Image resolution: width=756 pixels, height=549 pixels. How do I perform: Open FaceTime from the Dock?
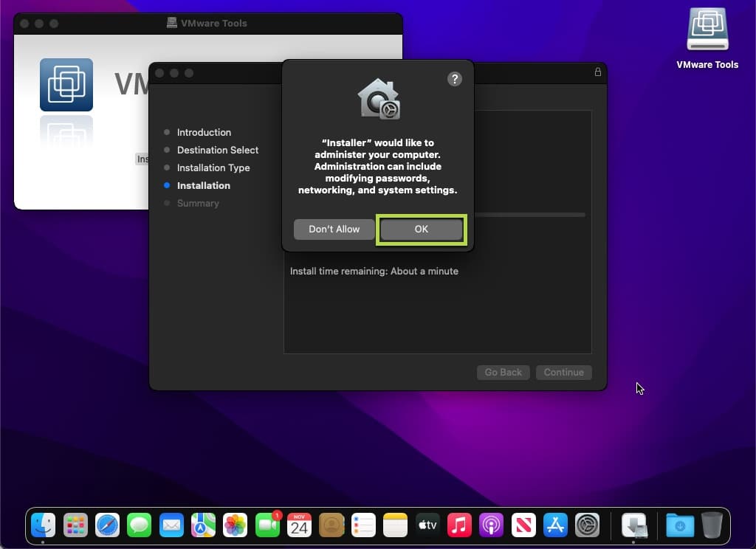coord(267,525)
